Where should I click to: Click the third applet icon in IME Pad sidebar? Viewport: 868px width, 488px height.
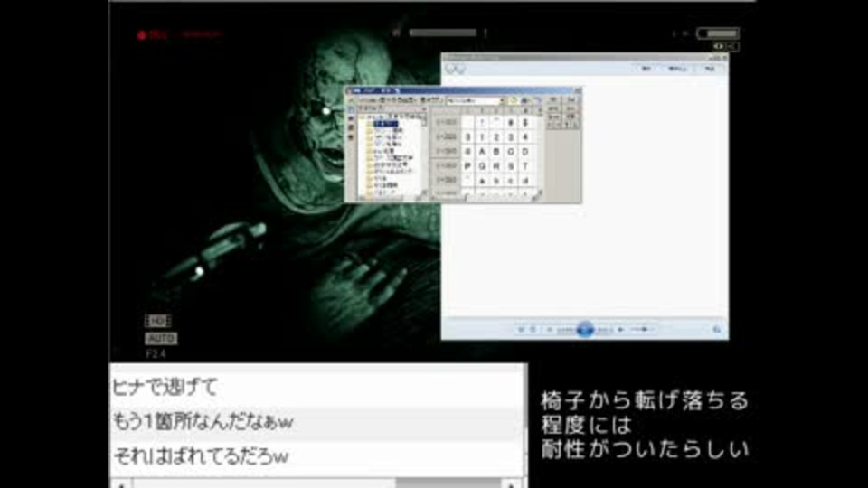pos(351,127)
